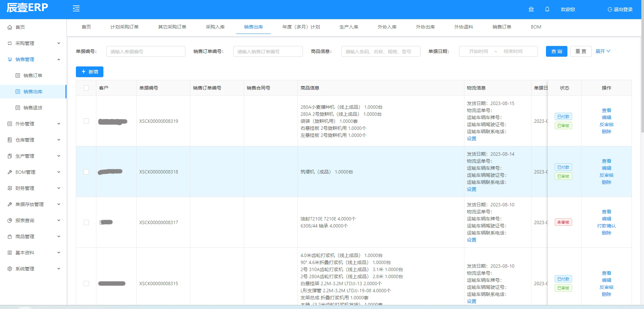Expand the 采购管理 menu chevron

pyautogui.click(x=59, y=43)
